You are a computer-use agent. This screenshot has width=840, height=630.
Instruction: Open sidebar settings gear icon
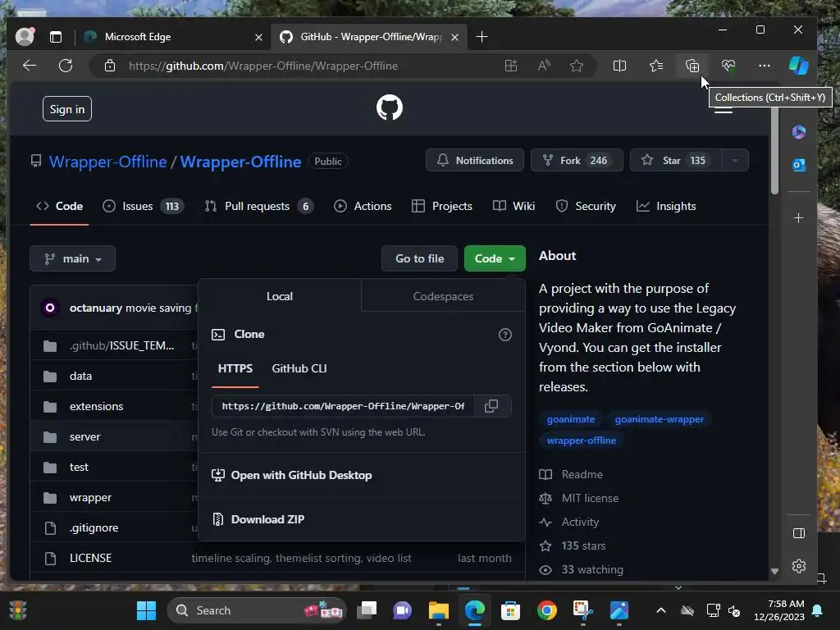point(799,566)
